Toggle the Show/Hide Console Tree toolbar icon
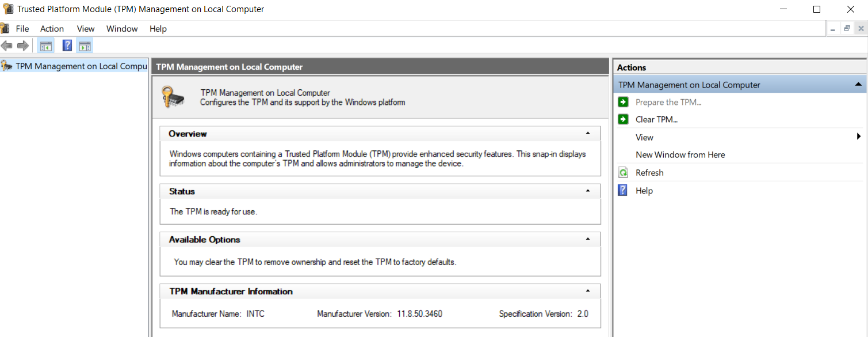Viewport: 868px width, 337px height. 46,46
